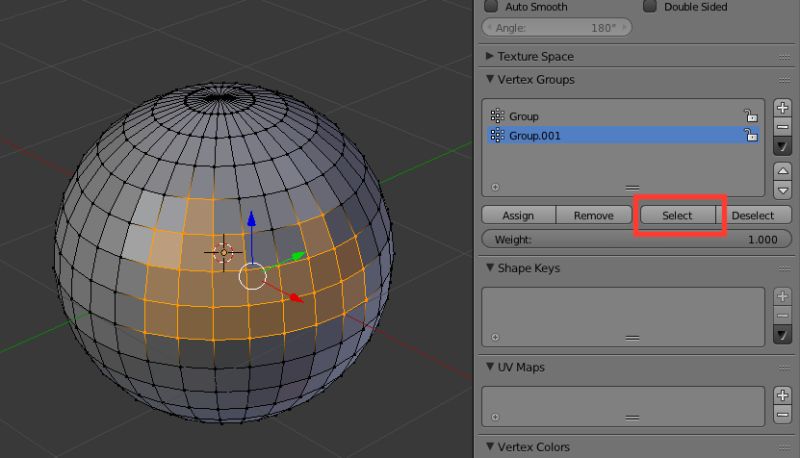Increase Angle with right arrow
This screenshot has height=458, width=800.
point(624,28)
